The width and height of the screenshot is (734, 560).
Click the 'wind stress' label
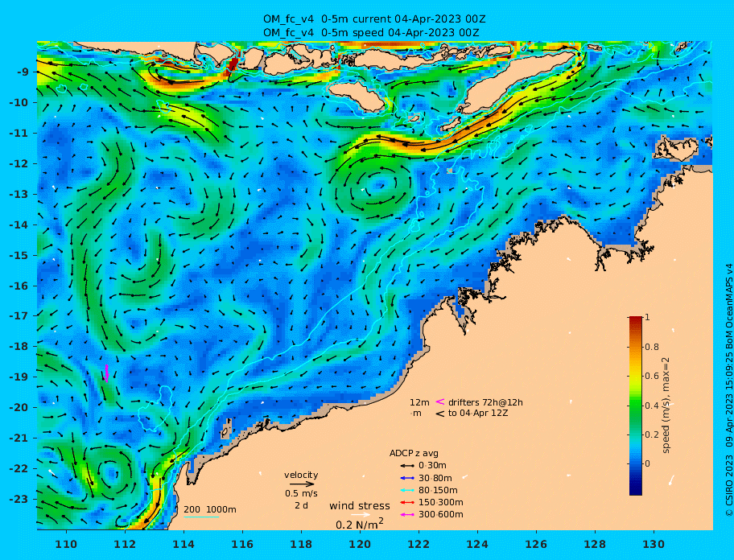360,506
